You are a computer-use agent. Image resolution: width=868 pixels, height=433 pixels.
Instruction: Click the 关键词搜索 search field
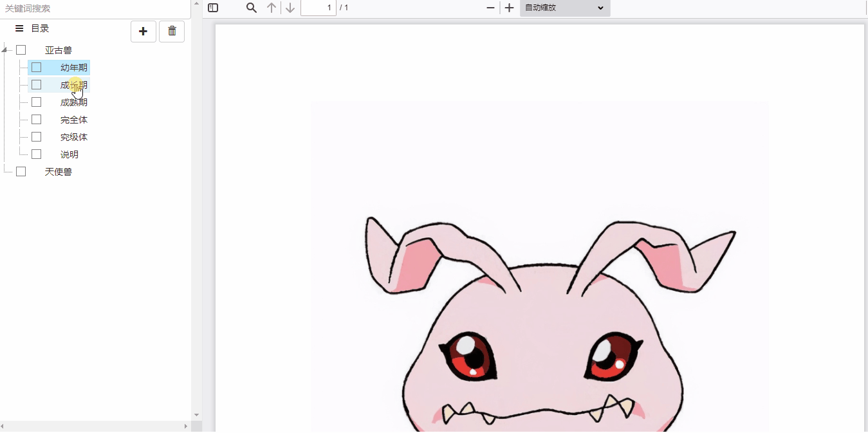click(95, 9)
